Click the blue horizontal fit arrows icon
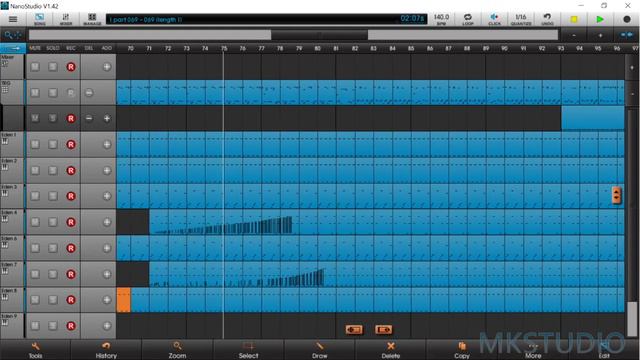The height and width of the screenshot is (360, 640). (x=627, y=35)
